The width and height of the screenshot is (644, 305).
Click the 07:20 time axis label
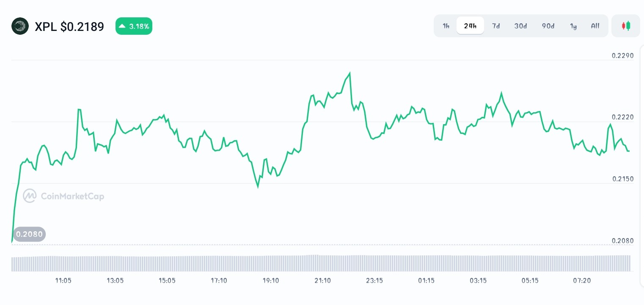[x=582, y=280]
